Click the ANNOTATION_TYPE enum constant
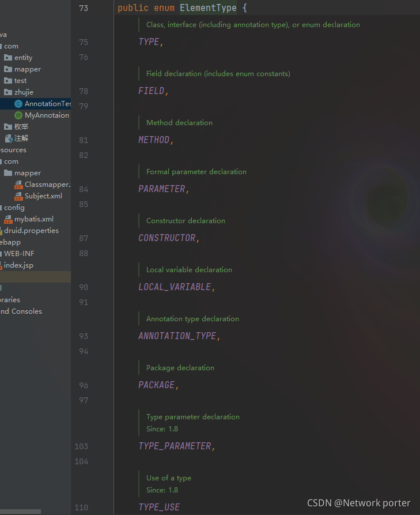The height and width of the screenshot is (515, 420). (177, 336)
